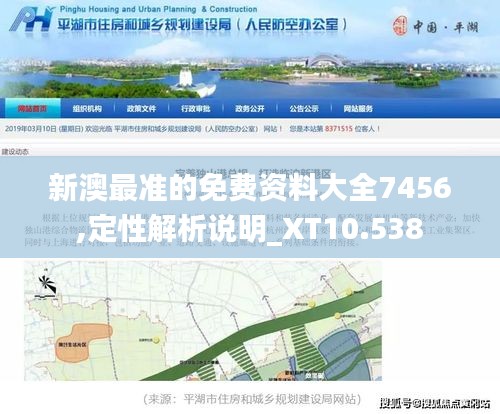This screenshot has width=500, height=414.
Task: Click the English title Pinghu Housing and Urban Planning
Action: click(x=128, y=9)
